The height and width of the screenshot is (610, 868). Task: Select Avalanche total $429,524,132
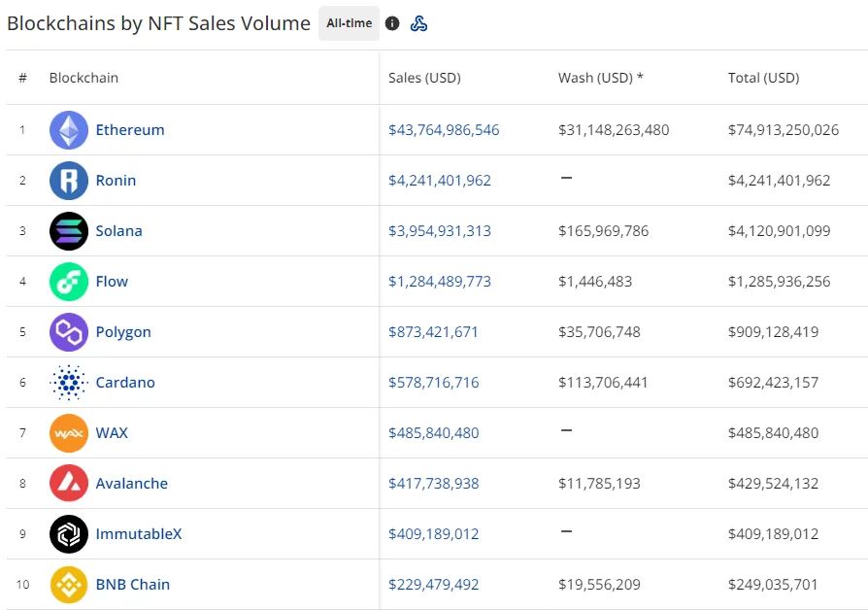[774, 483]
